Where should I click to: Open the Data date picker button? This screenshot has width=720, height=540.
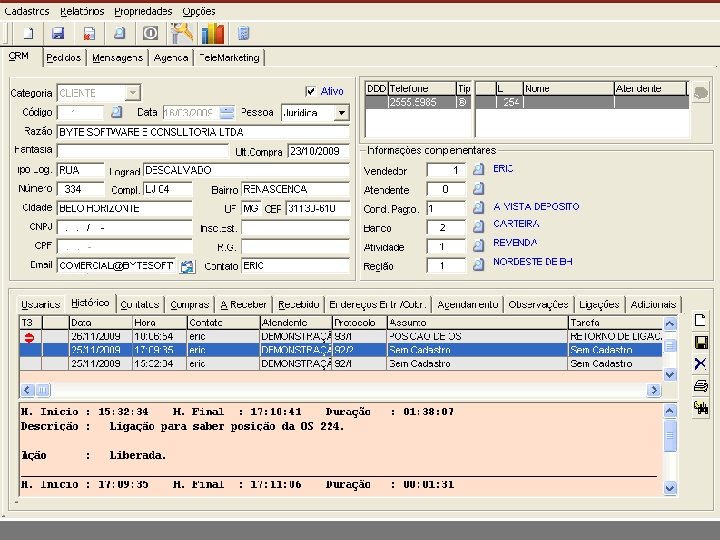227,113
